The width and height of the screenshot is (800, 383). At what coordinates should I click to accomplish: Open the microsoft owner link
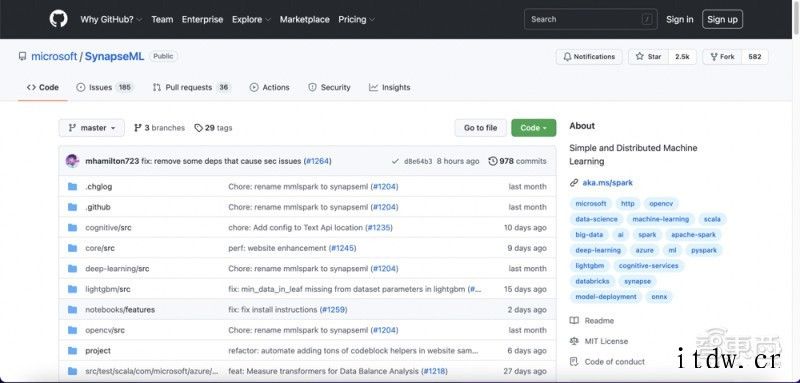tap(54, 56)
